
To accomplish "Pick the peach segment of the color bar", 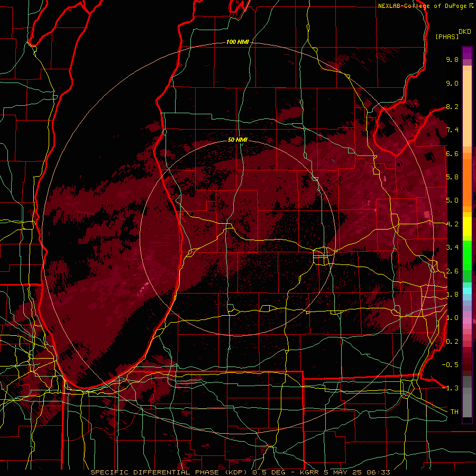I will click(x=467, y=108).
